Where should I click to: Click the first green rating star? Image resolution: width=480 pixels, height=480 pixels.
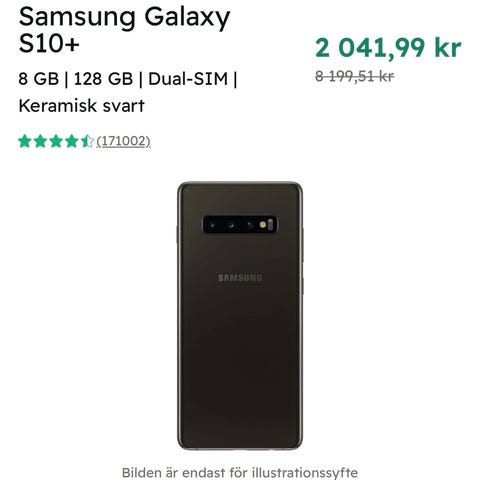click(25, 141)
